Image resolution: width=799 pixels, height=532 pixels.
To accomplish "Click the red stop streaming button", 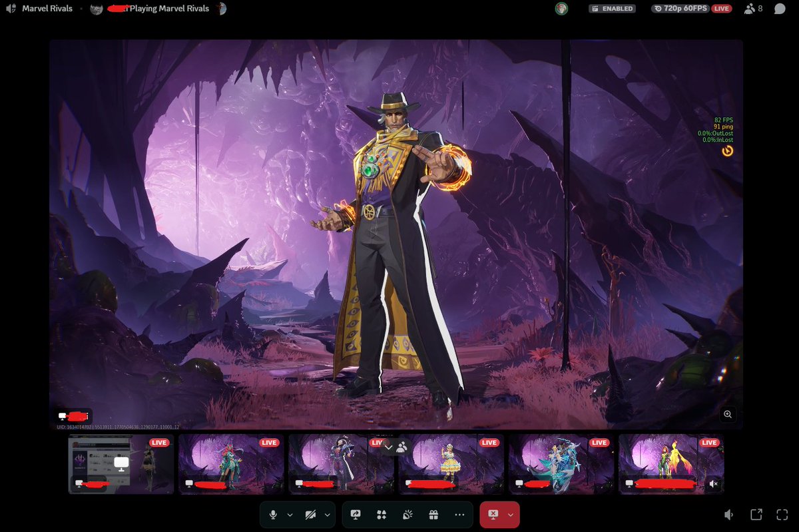I will pyautogui.click(x=493, y=514).
